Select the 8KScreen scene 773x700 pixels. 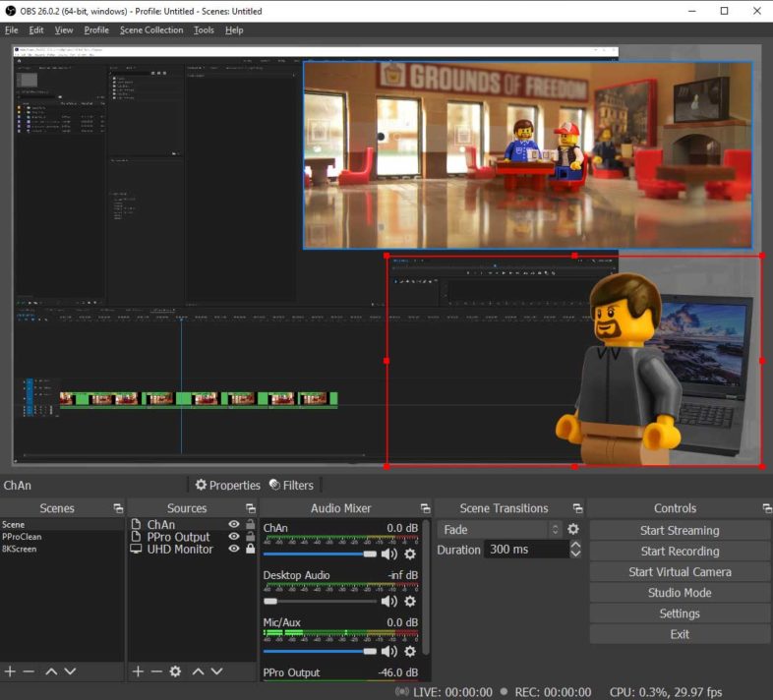62,549
